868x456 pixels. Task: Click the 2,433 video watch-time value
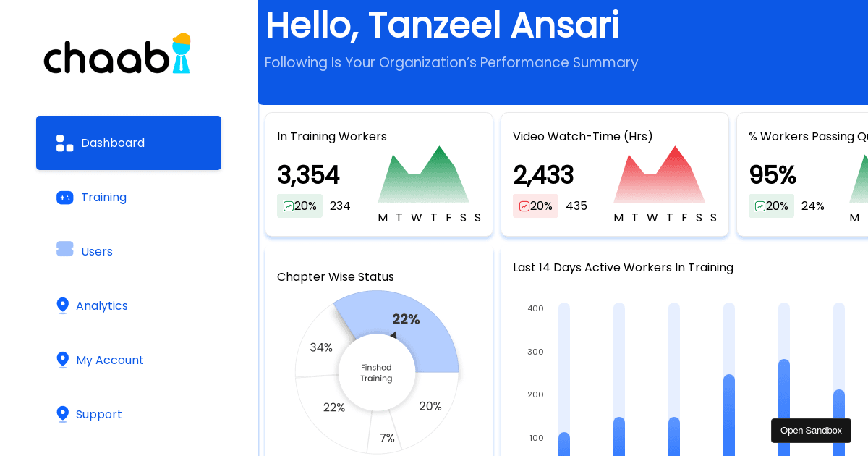click(543, 175)
